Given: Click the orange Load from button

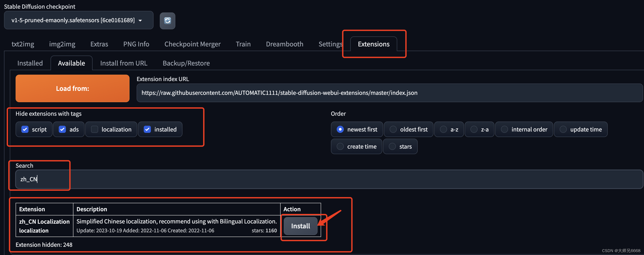Looking at the screenshot, I should click(x=73, y=88).
